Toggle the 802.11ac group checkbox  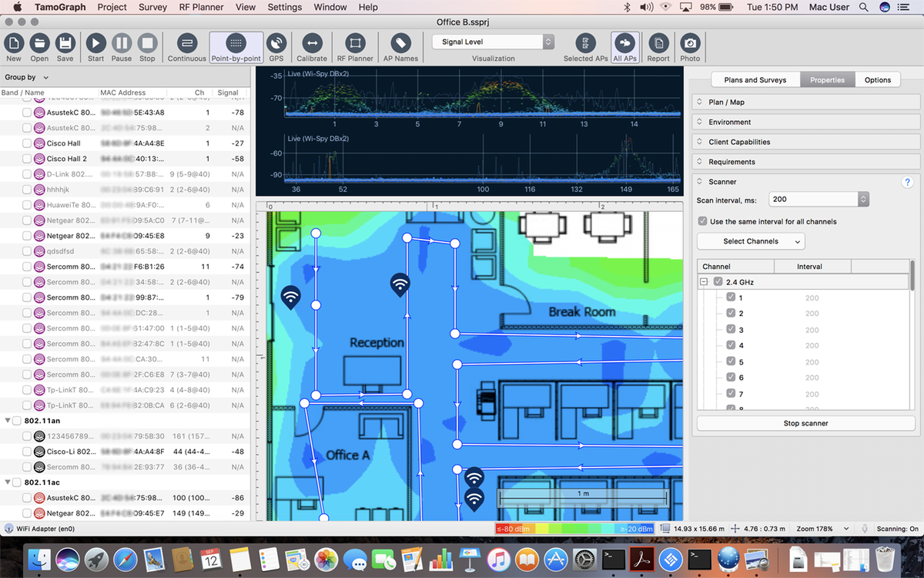[17, 482]
